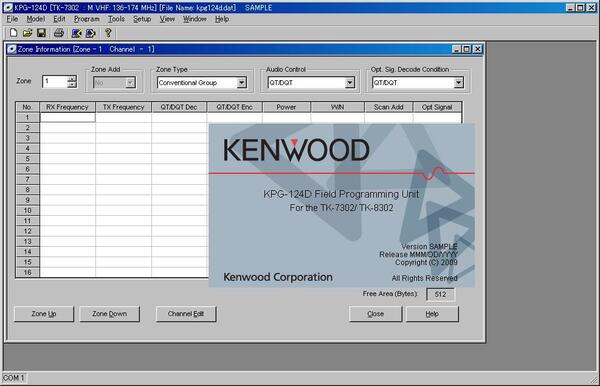Open the Tools menu
This screenshot has width=600, height=386.
[116, 19]
